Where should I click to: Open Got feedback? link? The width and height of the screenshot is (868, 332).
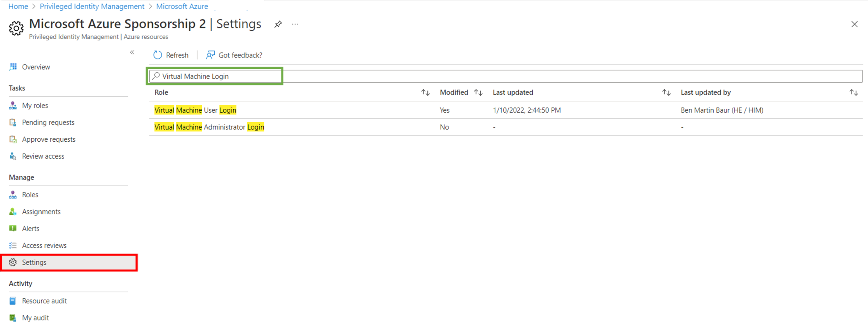point(234,55)
